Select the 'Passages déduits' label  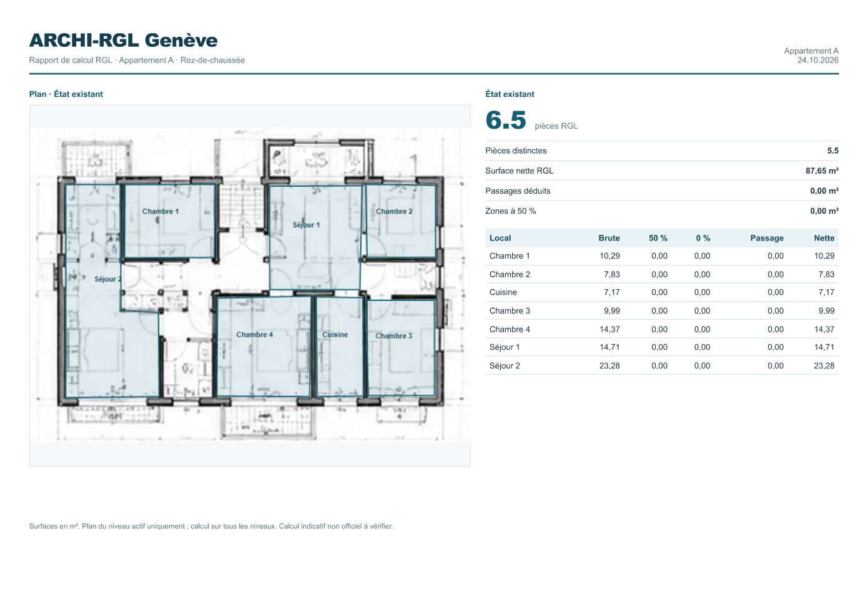(x=518, y=191)
